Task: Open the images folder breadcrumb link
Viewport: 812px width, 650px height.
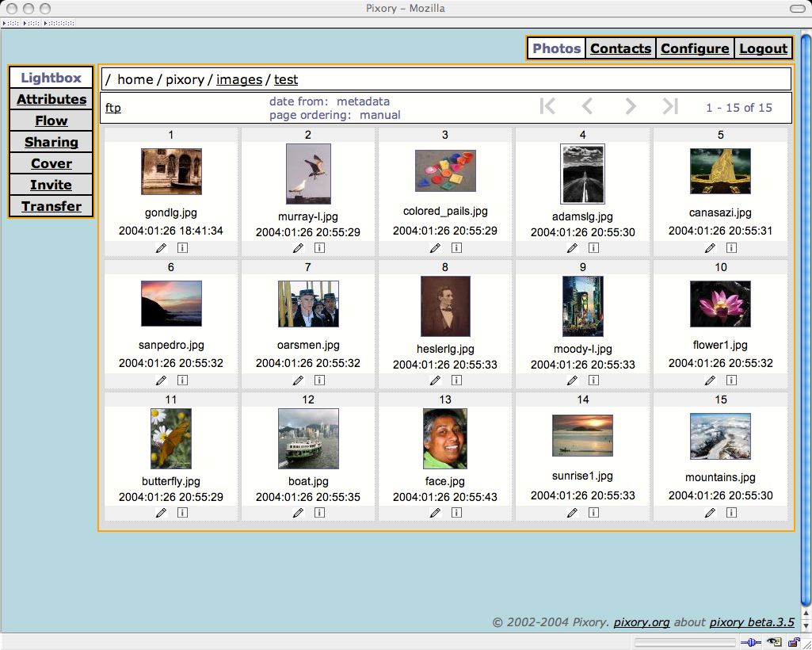Action: pyautogui.click(x=239, y=79)
